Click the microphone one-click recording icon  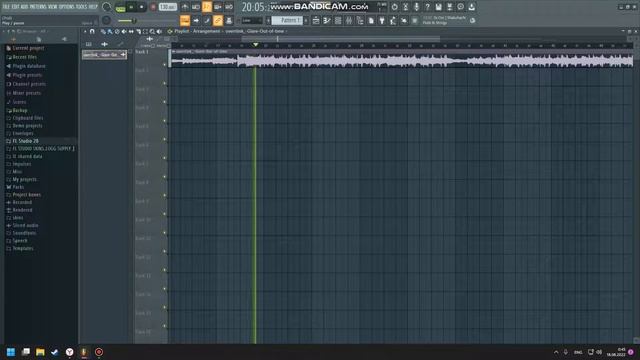416,7
